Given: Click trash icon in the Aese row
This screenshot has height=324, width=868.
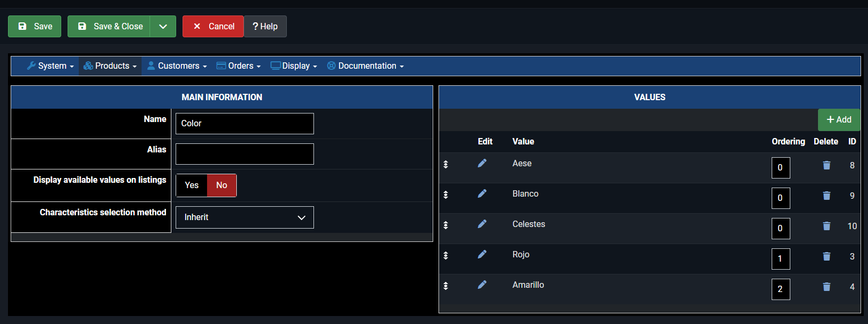Looking at the screenshot, I should coord(826,165).
